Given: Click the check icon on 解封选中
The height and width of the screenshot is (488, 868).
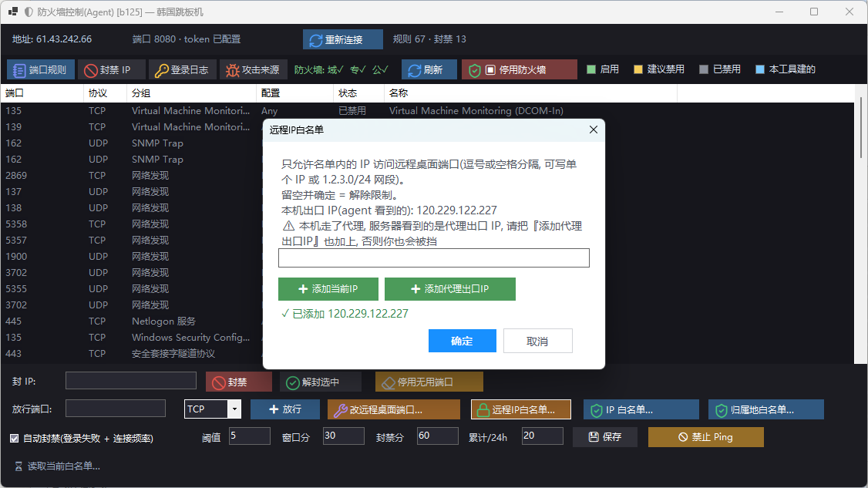Looking at the screenshot, I should click(x=292, y=382).
